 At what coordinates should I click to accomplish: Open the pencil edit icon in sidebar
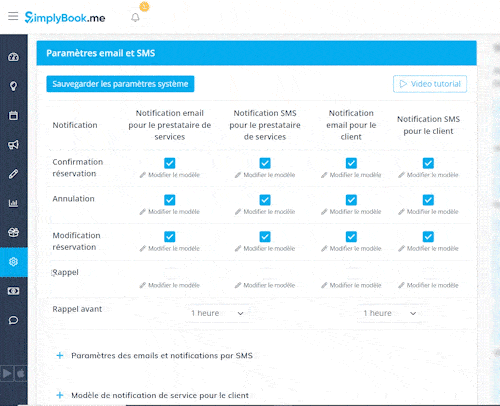coord(13,174)
